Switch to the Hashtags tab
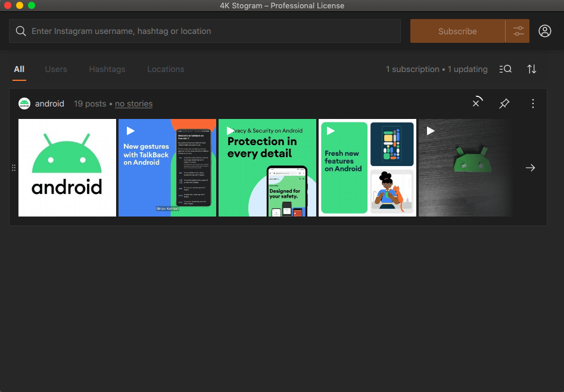The width and height of the screenshot is (564, 392). (x=107, y=69)
